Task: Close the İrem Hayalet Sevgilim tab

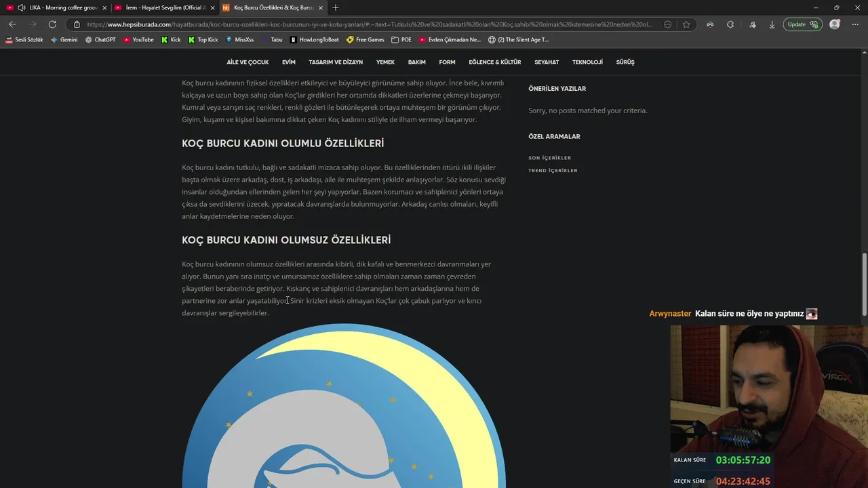Action: 212,7
